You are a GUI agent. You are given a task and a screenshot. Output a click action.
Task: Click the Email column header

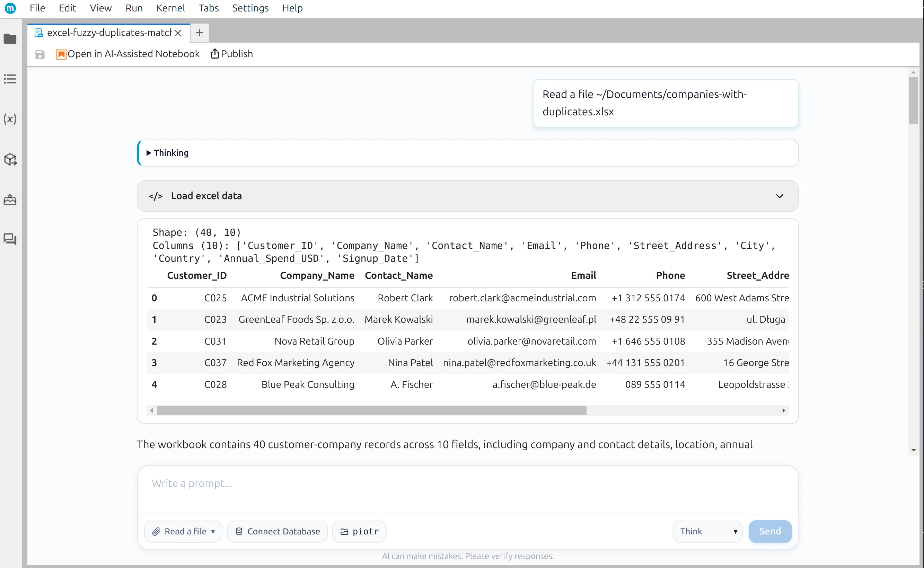(583, 275)
